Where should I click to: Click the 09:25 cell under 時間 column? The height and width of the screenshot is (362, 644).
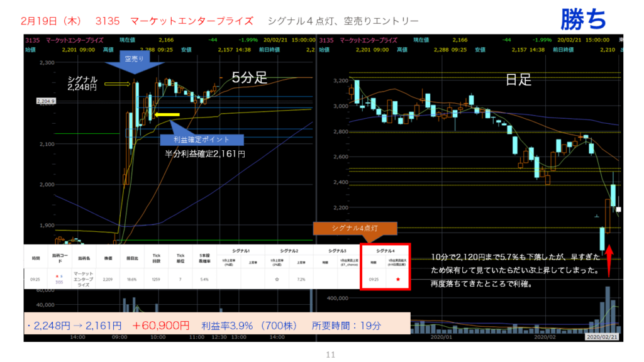click(35, 280)
